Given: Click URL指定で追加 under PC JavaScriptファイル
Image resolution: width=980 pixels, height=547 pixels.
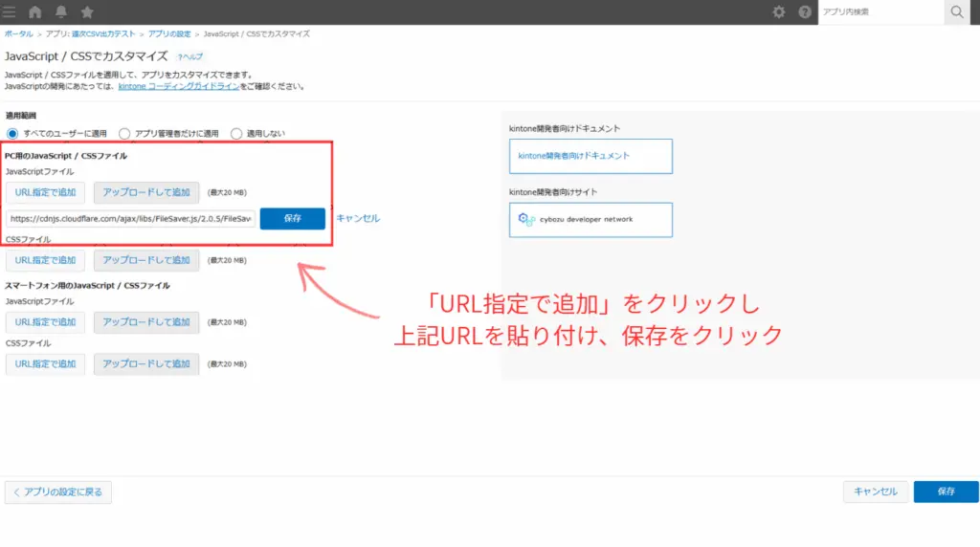Looking at the screenshot, I should point(45,192).
